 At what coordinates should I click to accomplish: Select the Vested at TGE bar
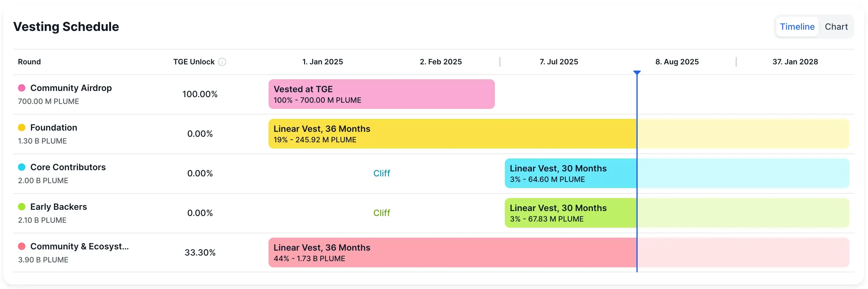(381, 94)
